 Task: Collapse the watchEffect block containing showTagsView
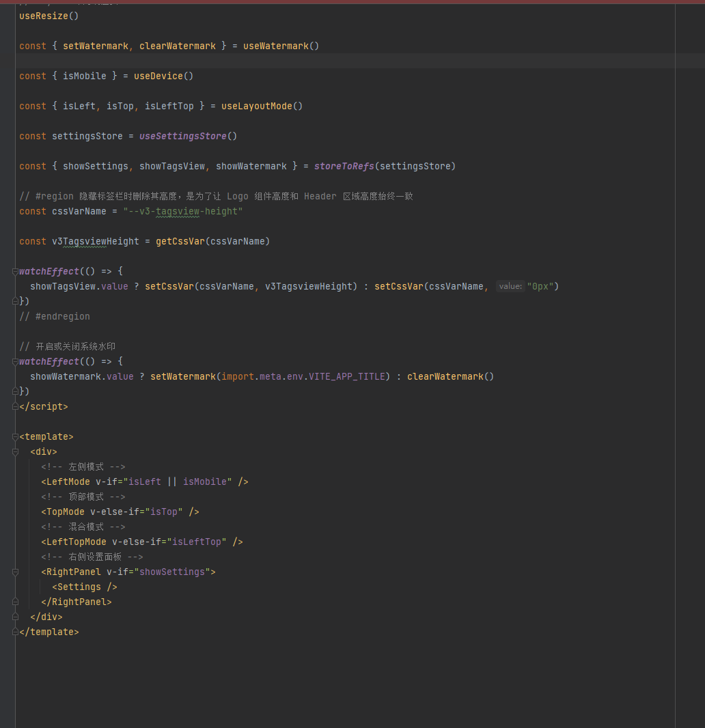tap(15, 272)
